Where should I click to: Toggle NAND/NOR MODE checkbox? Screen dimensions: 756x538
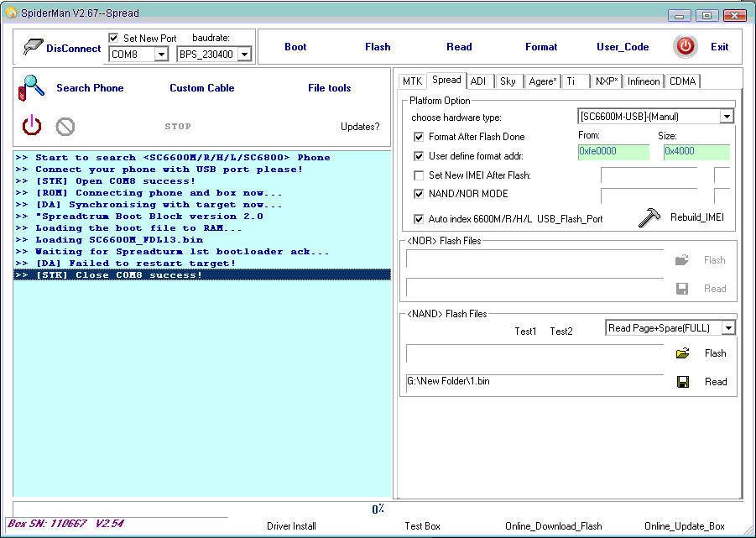(419, 194)
